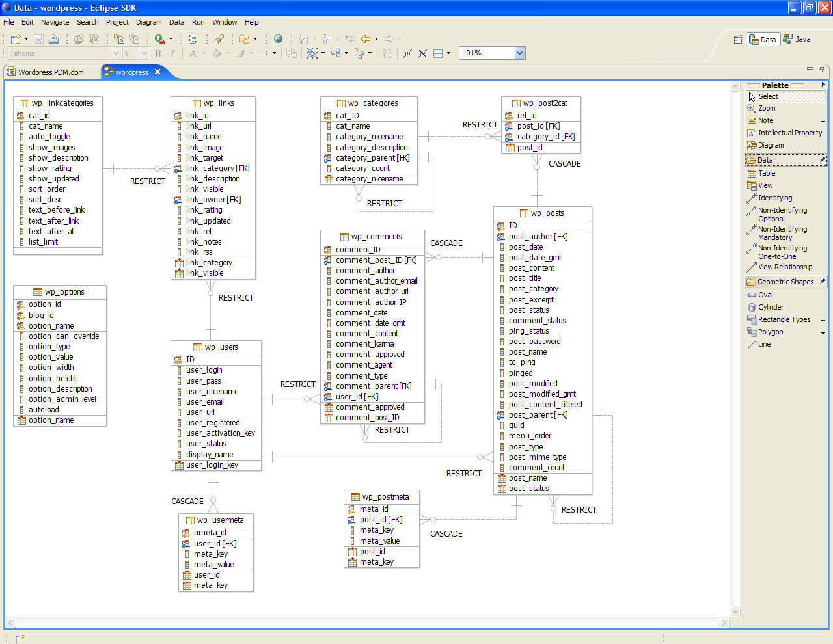Click the web browser globe icon
The width and height of the screenshot is (833, 644).
(278, 39)
